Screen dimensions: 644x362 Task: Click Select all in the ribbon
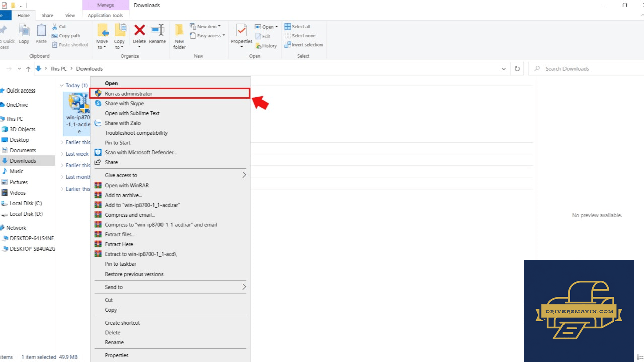(x=297, y=27)
